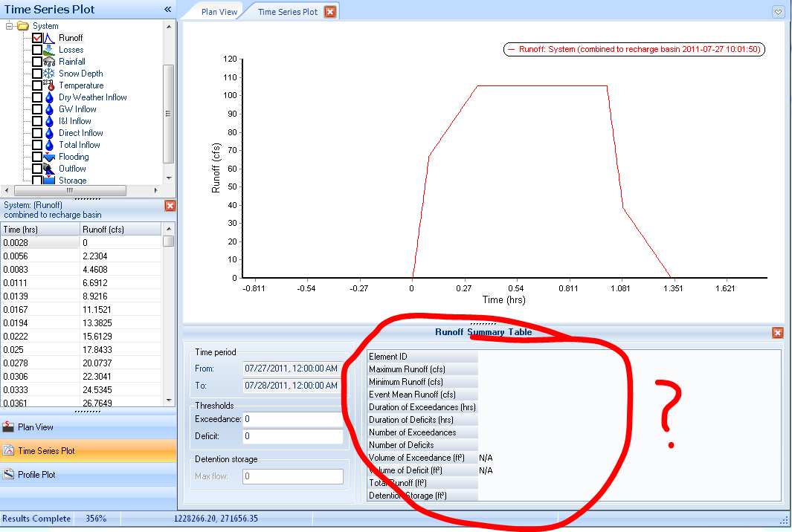Click the Snow Depth snowflake icon
Image resolution: width=792 pixels, height=532 pixels.
(x=49, y=74)
